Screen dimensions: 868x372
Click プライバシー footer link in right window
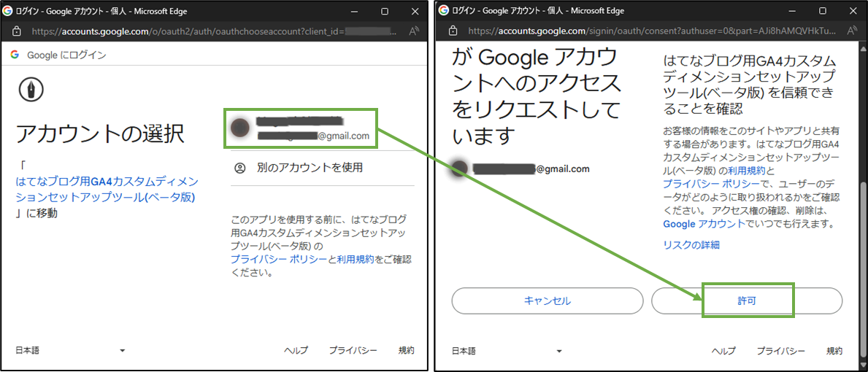pyautogui.click(x=780, y=350)
